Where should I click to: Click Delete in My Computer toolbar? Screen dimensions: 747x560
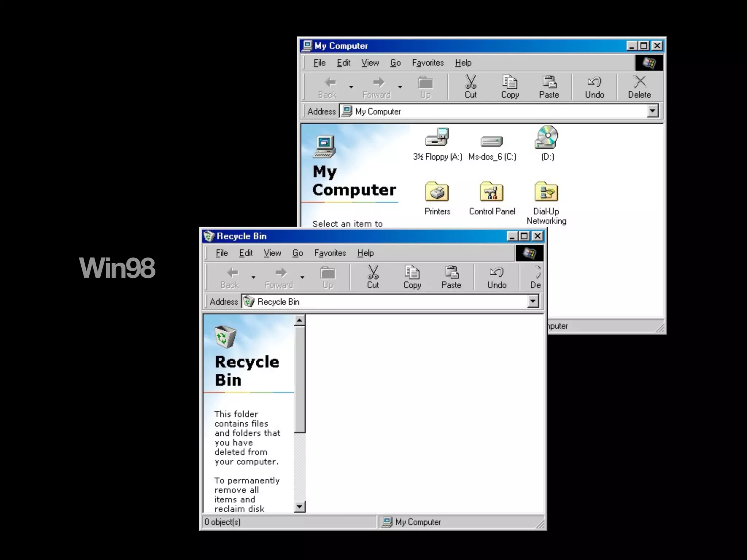click(x=639, y=87)
